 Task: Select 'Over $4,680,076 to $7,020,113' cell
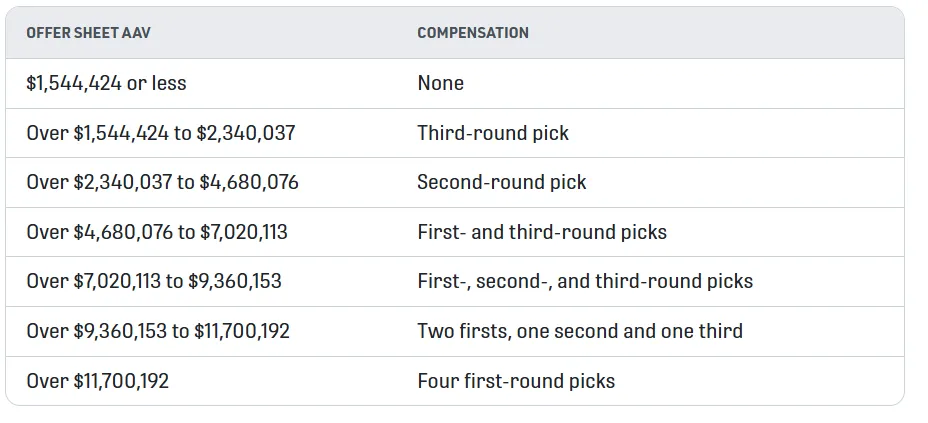[157, 233]
